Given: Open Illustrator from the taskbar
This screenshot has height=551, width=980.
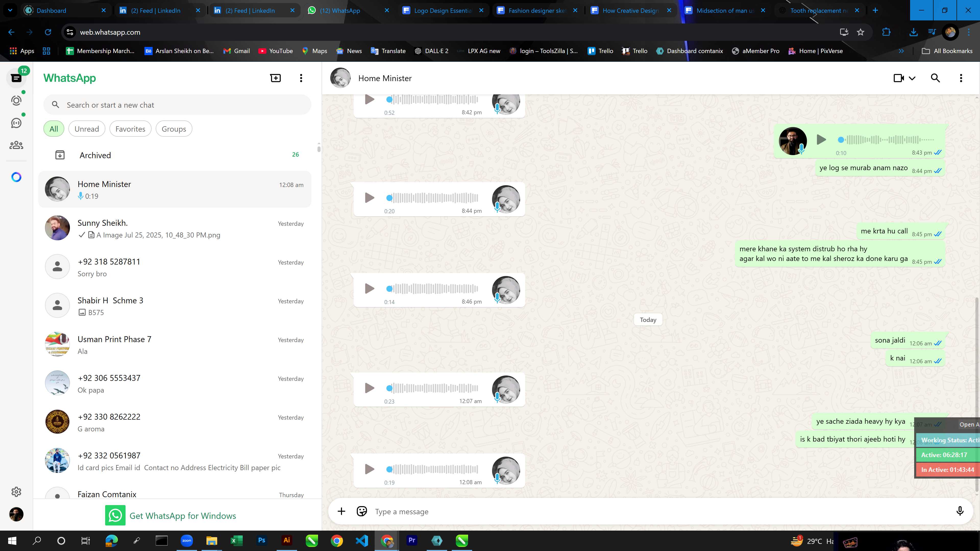Looking at the screenshot, I should pyautogui.click(x=286, y=540).
